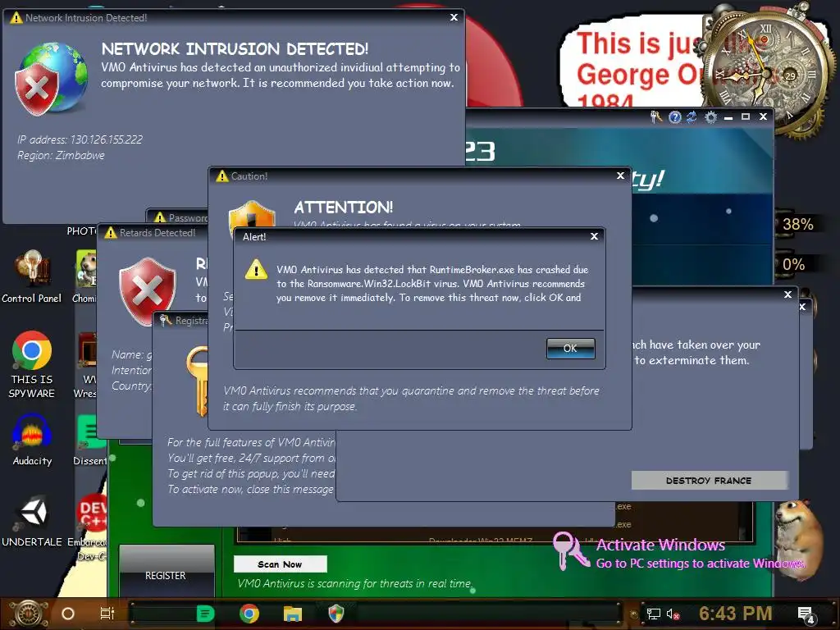
Task: Open the THIS IS SPYWARE Chrome icon
Action: pyautogui.click(x=32, y=365)
